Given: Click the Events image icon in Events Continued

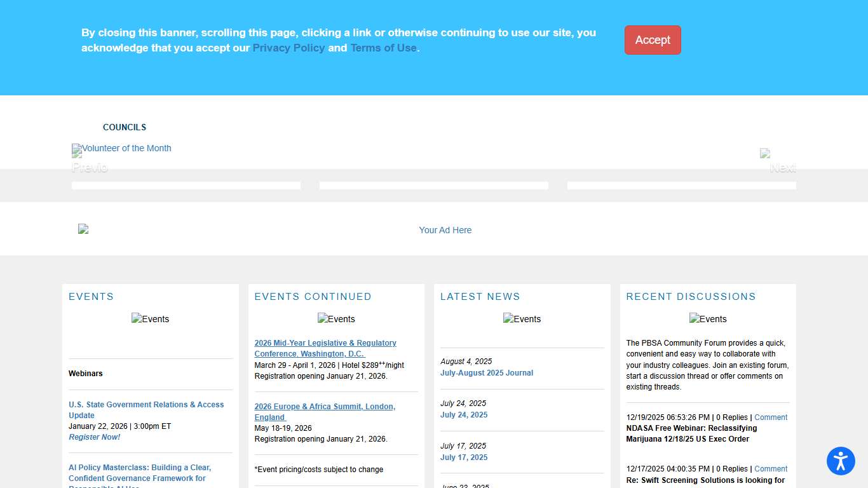Looking at the screenshot, I should pos(336,319).
